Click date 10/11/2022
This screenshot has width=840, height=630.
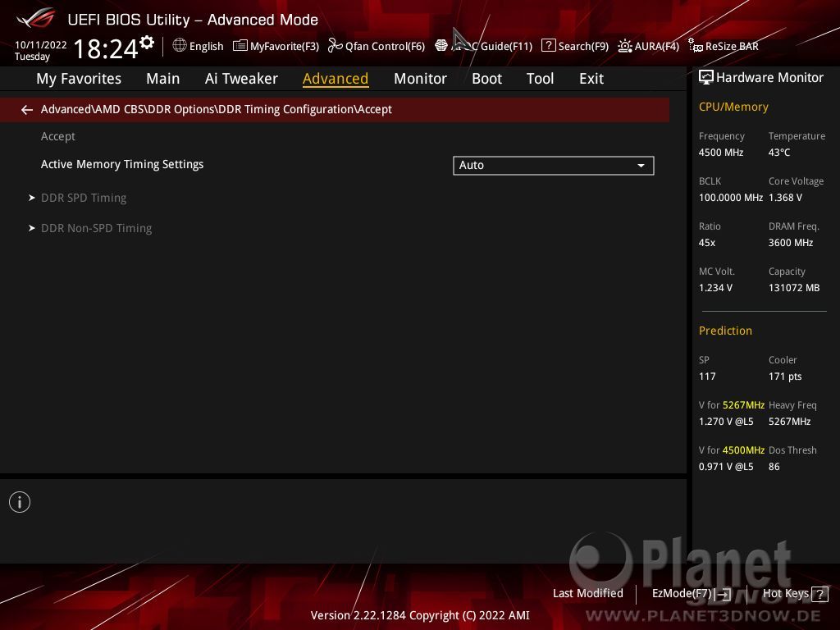pyautogui.click(x=41, y=45)
